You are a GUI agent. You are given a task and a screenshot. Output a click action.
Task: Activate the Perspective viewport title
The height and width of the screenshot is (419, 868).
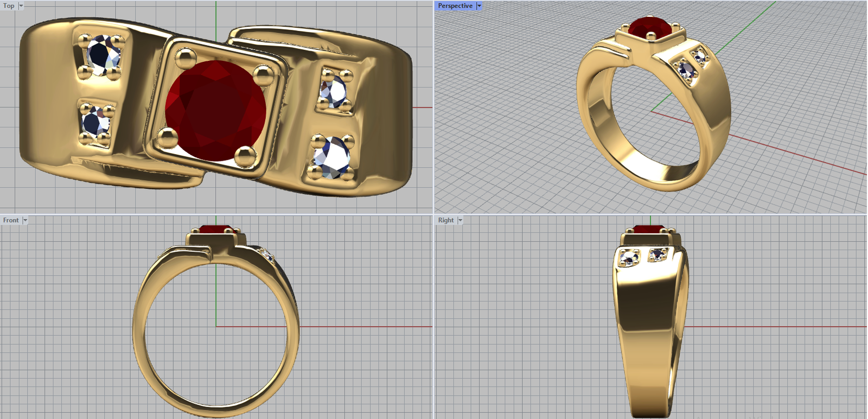(455, 6)
